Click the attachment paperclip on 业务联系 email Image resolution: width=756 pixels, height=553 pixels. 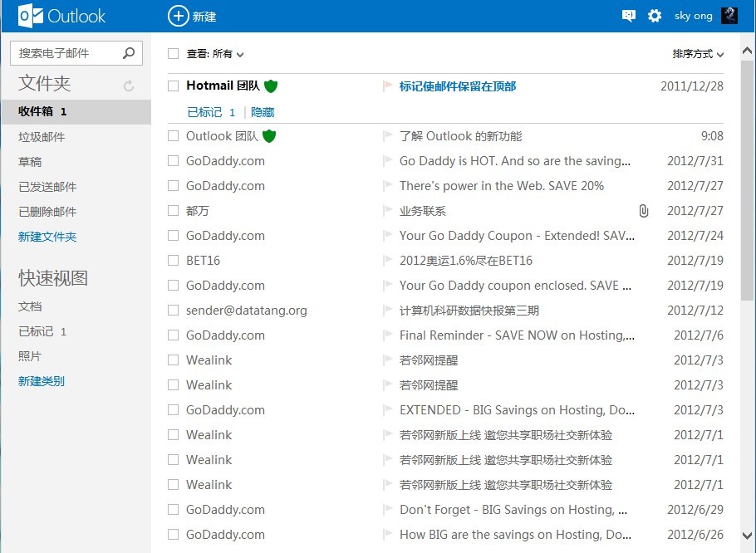pyautogui.click(x=643, y=211)
